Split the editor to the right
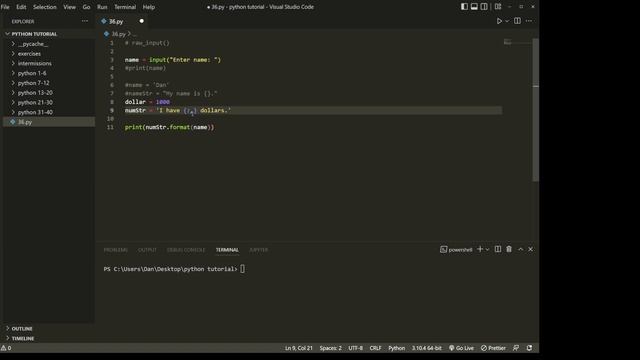The height and width of the screenshot is (360, 640). point(517,21)
